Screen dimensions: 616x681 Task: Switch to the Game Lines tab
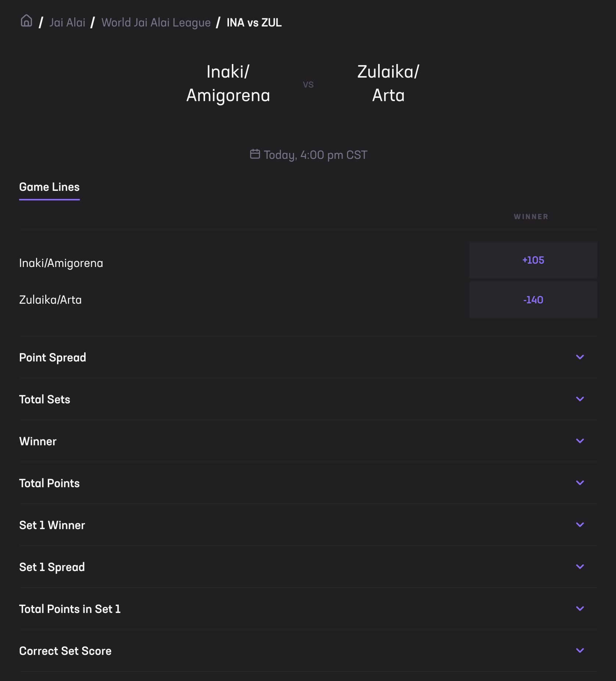pos(50,187)
